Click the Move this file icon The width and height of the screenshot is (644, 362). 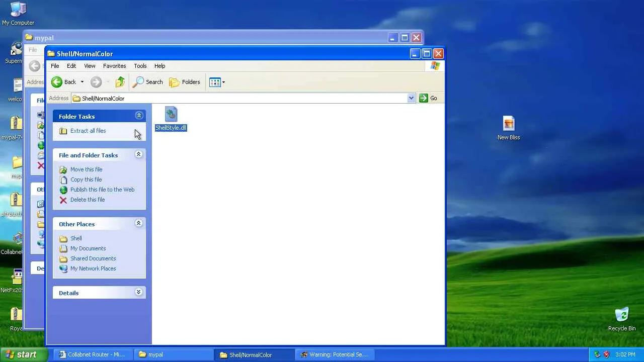(x=63, y=169)
